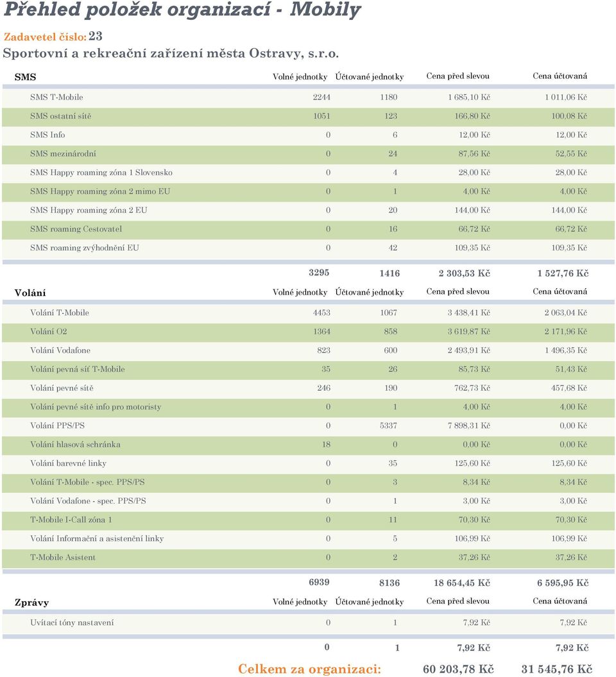Click Účtované jednotky header in Zprávy table

pyautogui.click(x=369, y=602)
